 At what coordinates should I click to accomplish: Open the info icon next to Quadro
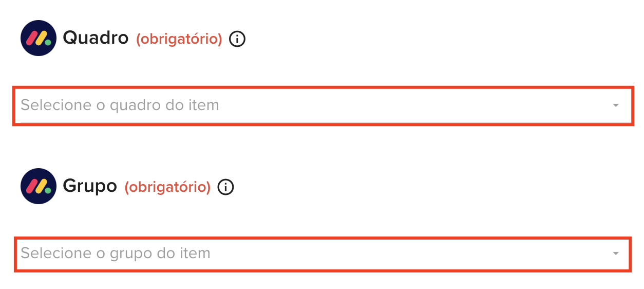pyautogui.click(x=237, y=39)
